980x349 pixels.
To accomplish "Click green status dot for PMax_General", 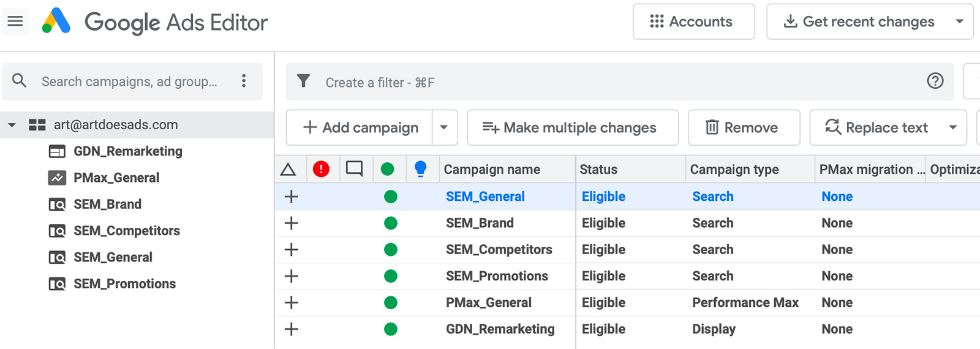I will (x=391, y=302).
